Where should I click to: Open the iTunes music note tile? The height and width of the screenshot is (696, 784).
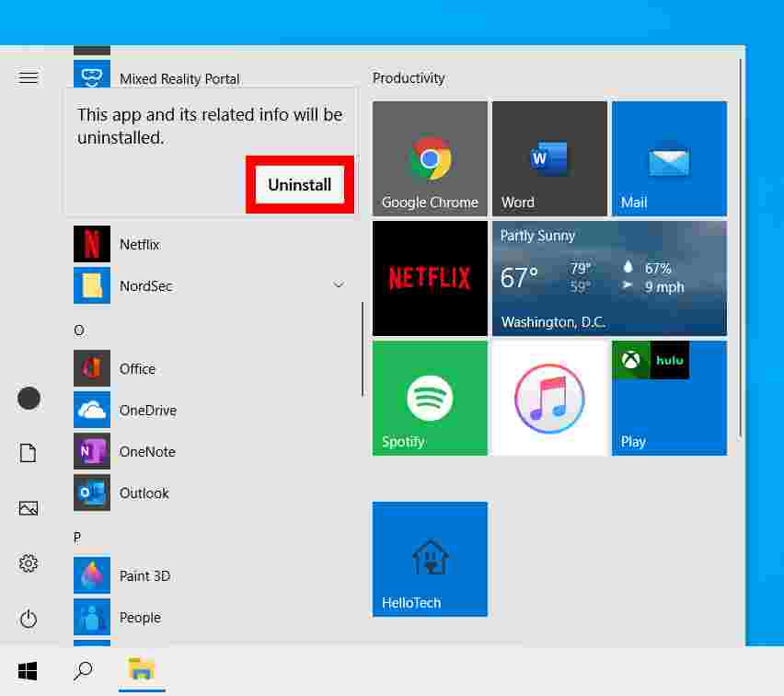click(x=549, y=399)
